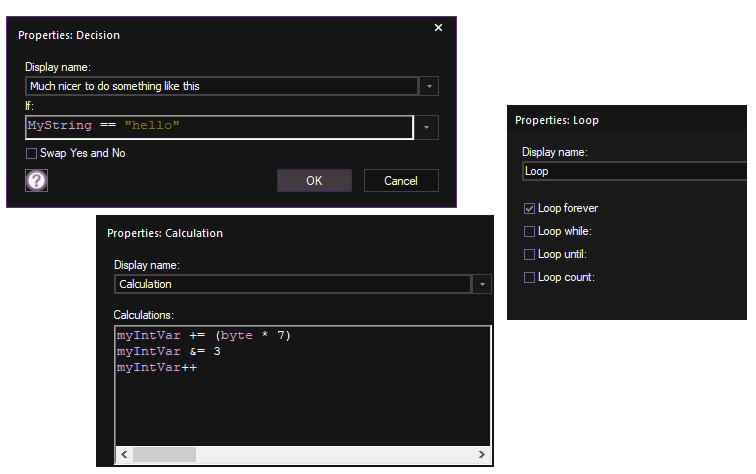The width and height of the screenshot is (756, 474).
Task: Close the Decision properties dialog
Action: pos(438,28)
